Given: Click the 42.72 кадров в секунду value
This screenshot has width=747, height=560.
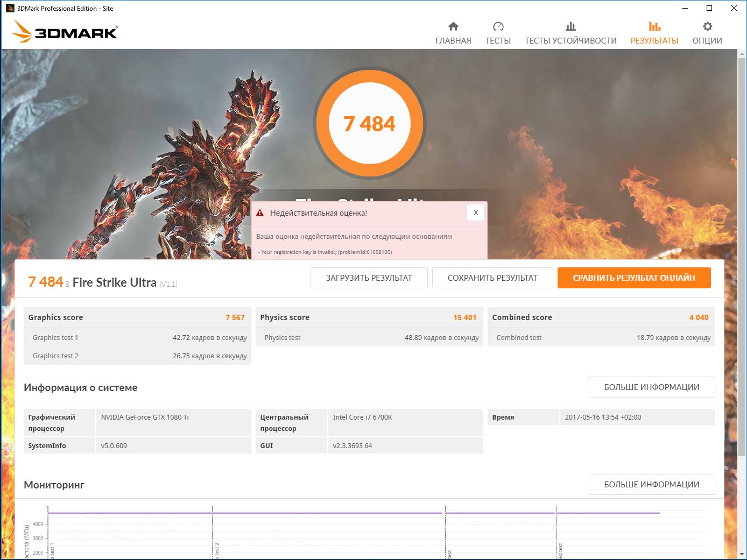Looking at the screenshot, I should coord(210,338).
